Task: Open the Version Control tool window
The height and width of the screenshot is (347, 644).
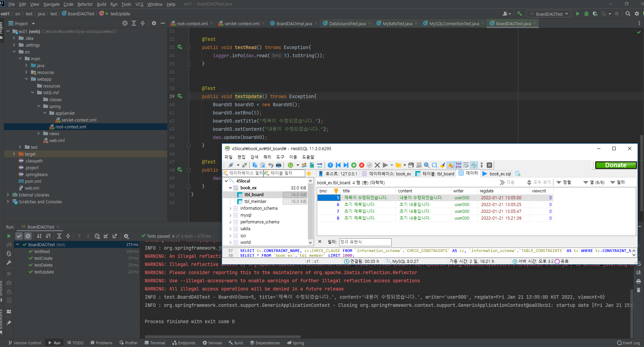Action: (x=25, y=343)
